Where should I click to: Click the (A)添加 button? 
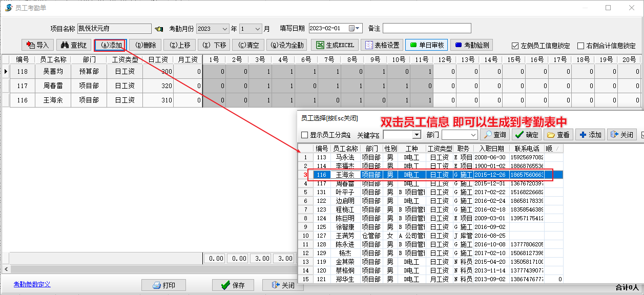point(110,45)
